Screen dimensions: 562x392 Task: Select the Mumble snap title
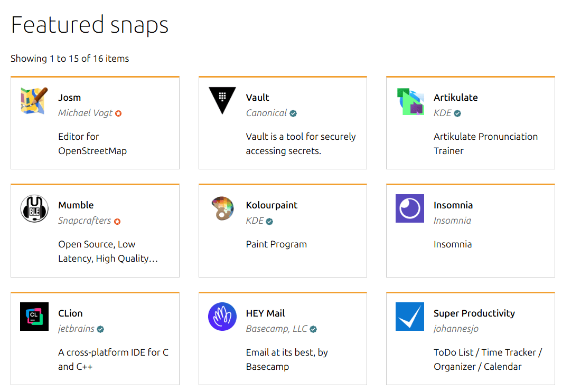tap(76, 205)
